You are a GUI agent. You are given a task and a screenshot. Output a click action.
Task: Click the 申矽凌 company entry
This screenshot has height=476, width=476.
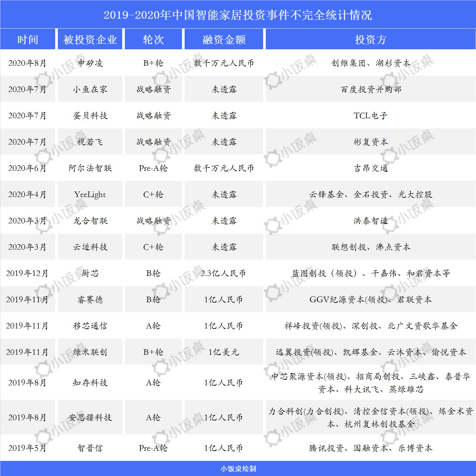(x=90, y=63)
